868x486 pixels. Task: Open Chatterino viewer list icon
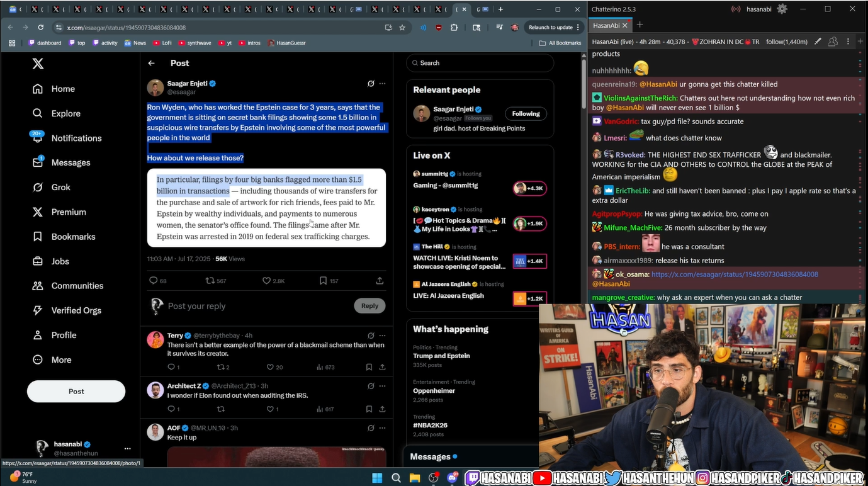pyautogui.click(x=833, y=42)
